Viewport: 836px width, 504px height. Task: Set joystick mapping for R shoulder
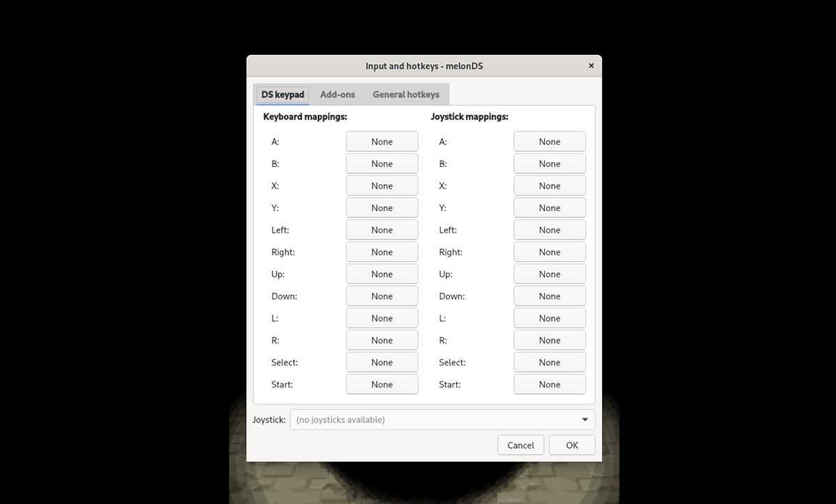tap(550, 340)
